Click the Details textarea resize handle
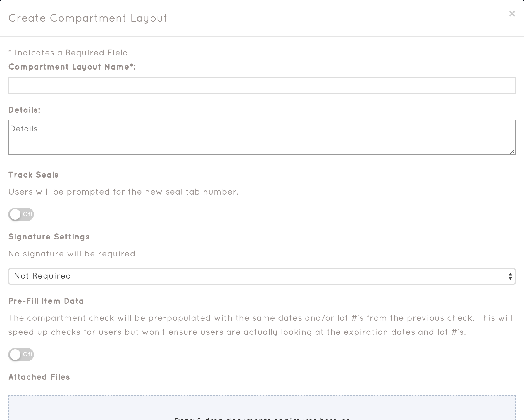 point(512,152)
